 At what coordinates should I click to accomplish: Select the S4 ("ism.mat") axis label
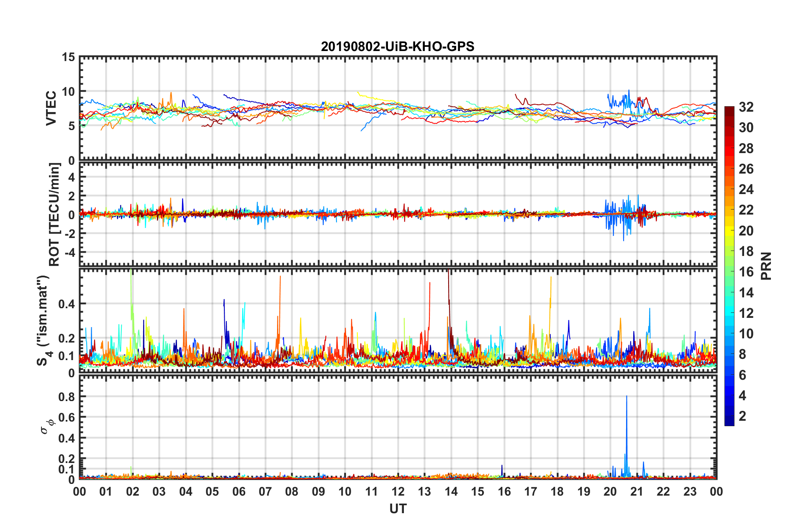tap(44, 320)
